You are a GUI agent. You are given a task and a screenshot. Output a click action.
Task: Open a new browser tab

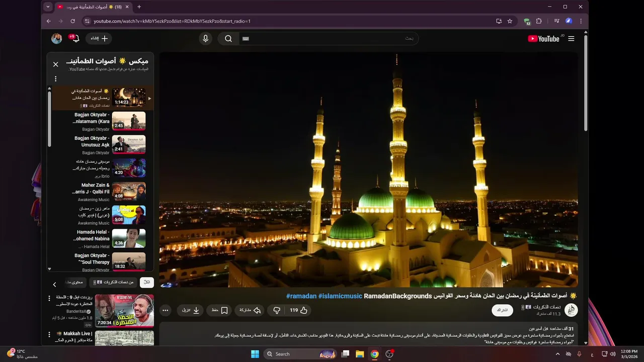tap(139, 7)
